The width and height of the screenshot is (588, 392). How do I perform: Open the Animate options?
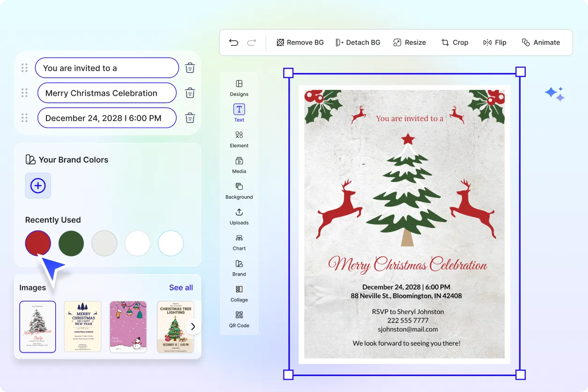coord(541,42)
